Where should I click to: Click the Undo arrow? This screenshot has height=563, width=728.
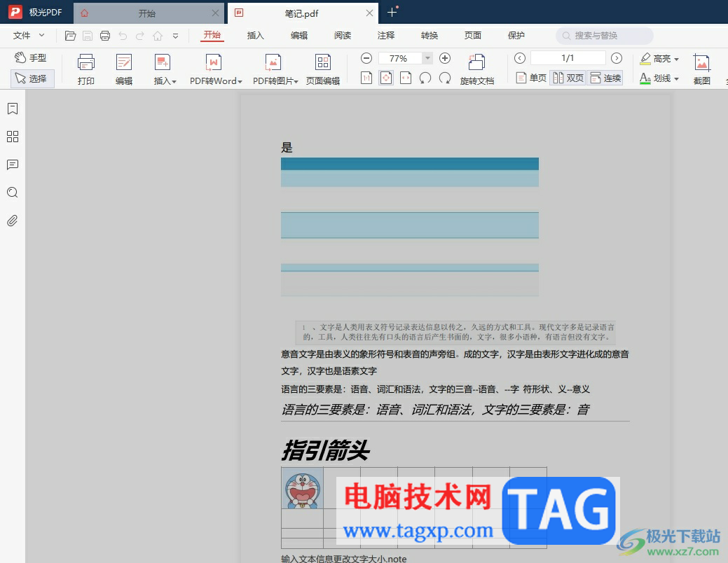(123, 36)
